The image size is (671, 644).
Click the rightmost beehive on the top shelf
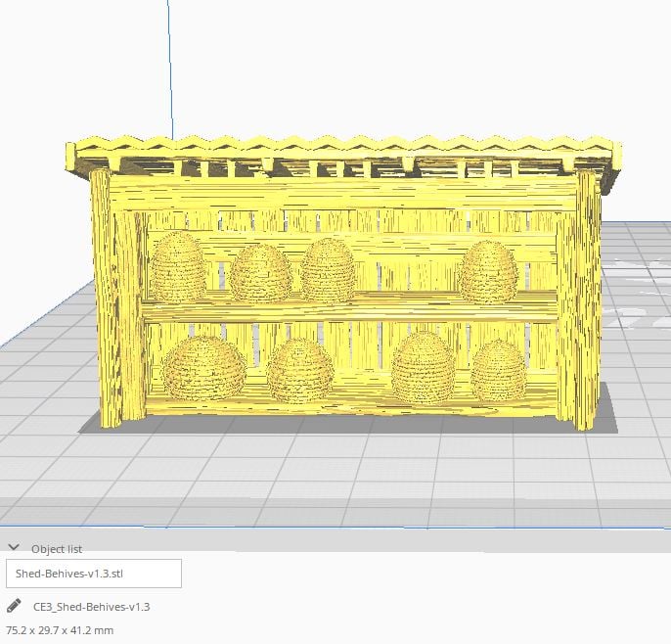(487, 271)
